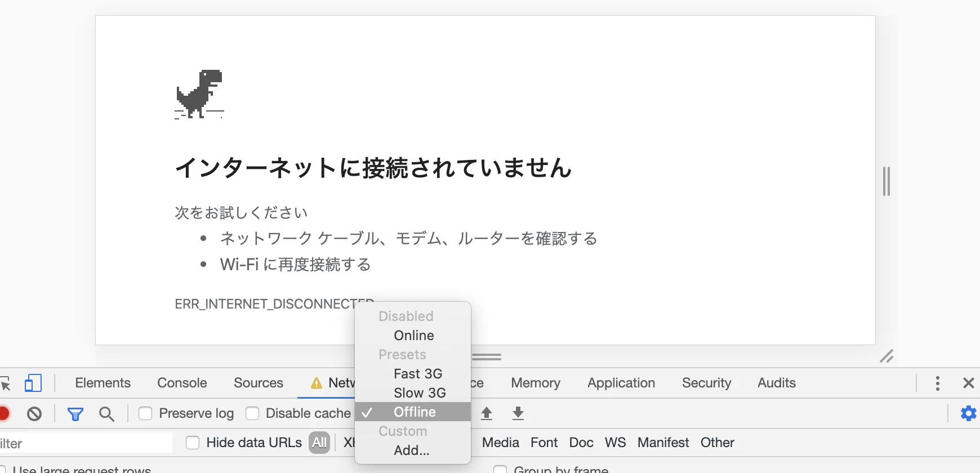Click the import HAR upload arrow
980x473 pixels.
click(487, 413)
